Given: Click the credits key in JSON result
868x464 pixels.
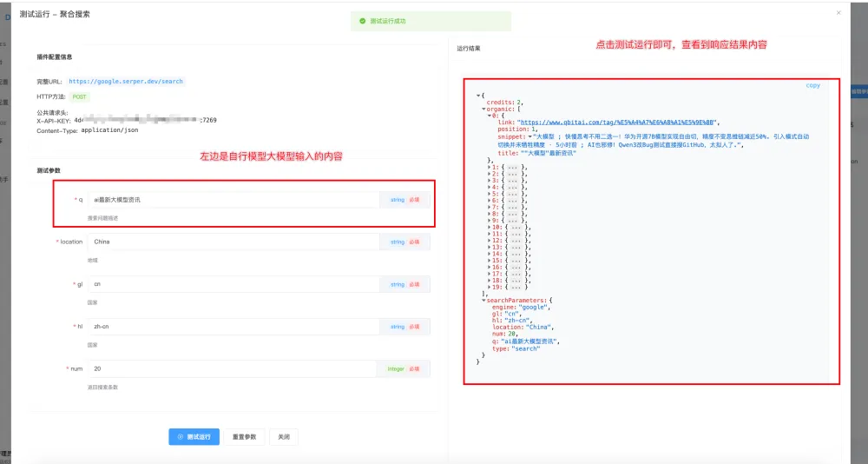Looking at the screenshot, I should [500, 103].
